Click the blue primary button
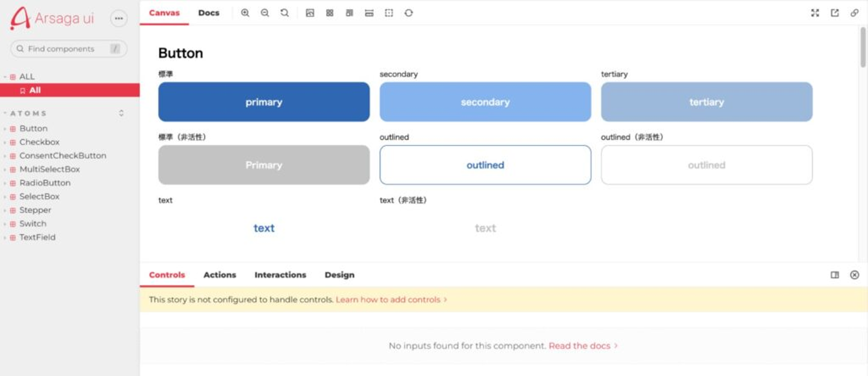 point(263,102)
